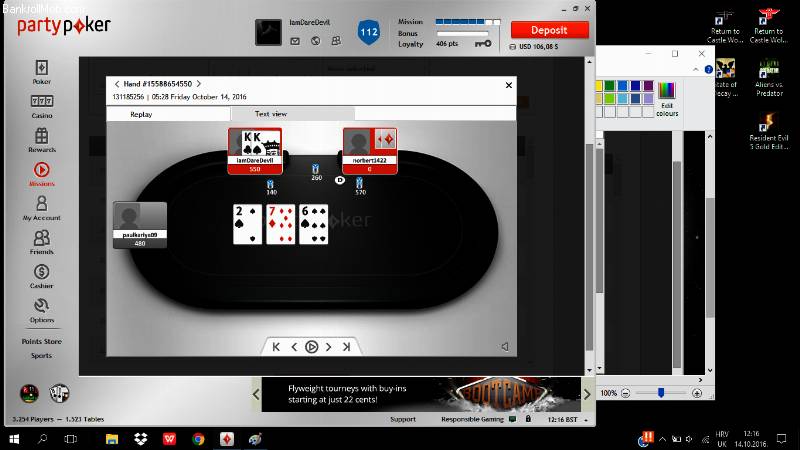Select the purple swatch in Paint
Viewport: 800px width, 450px height.
pos(648,86)
